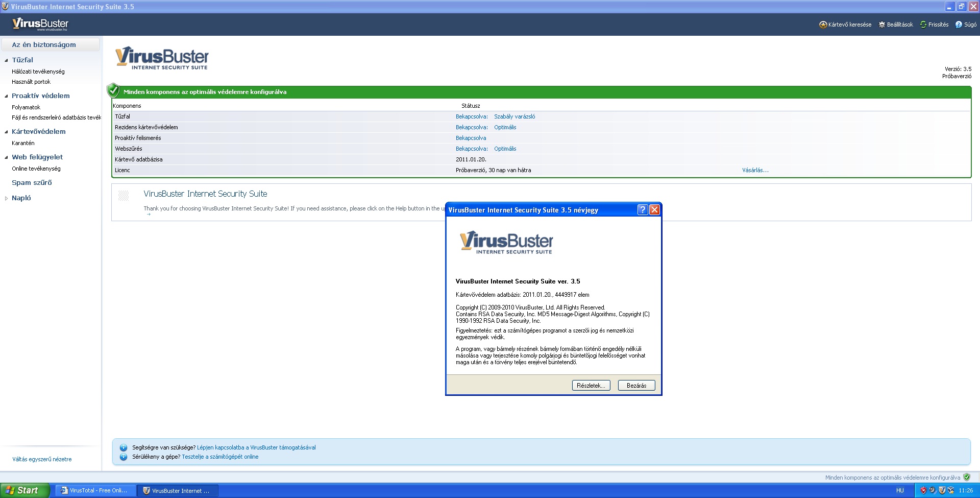Click the green shield status icon
Image resolution: width=980 pixels, height=498 pixels.
coord(113,90)
